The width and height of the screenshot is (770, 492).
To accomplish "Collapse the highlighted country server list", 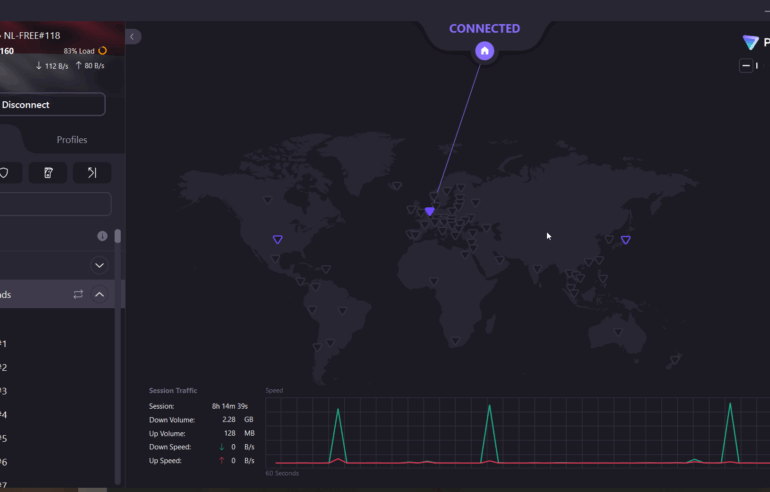I will [99, 295].
